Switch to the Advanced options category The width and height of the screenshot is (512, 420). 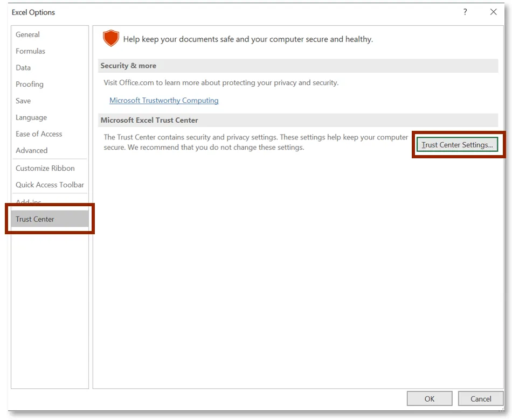[31, 151]
